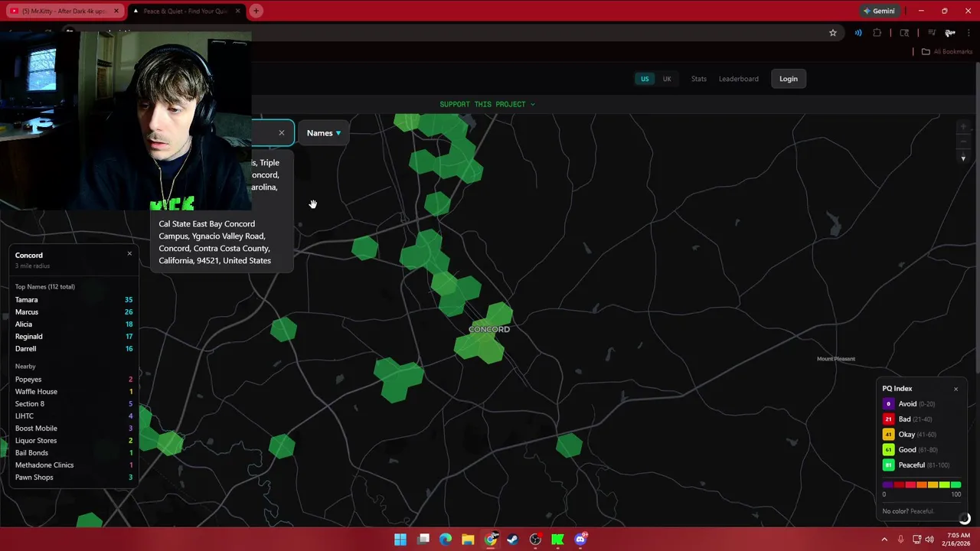This screenshot has height=551, width=980.
Task: Click the 0–100 color gradient bar
Action: [x=922, y=484]
